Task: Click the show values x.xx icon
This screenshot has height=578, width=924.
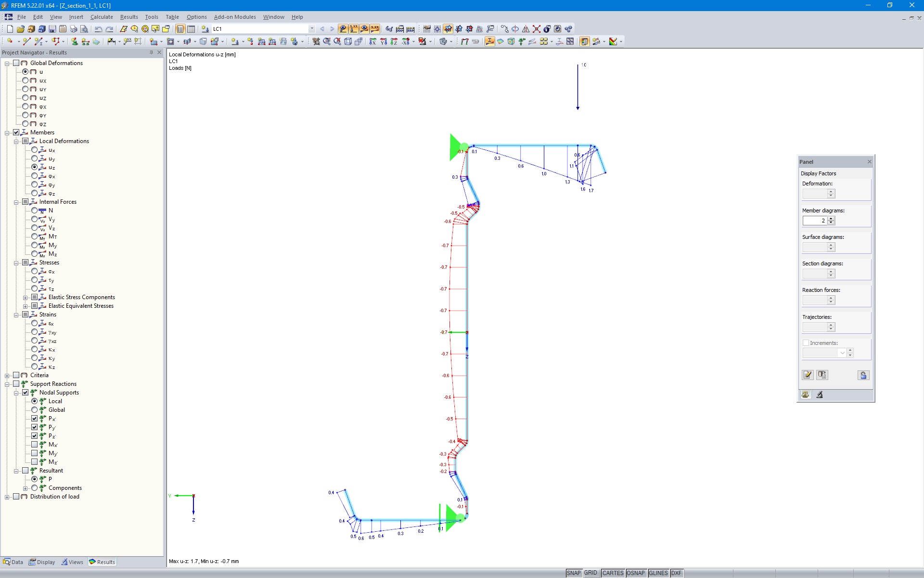Action: [375, 29]
